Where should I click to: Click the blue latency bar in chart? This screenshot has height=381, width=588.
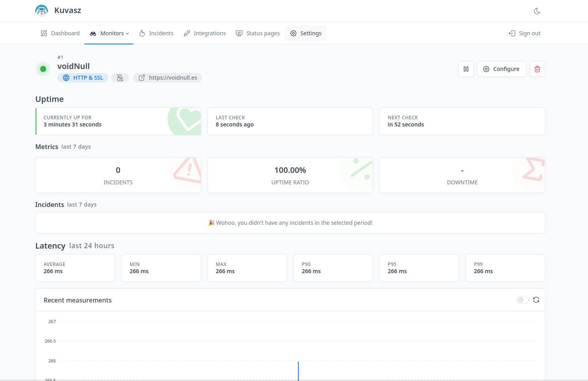298,371
